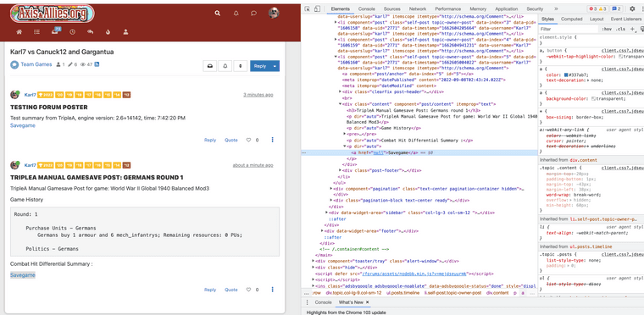Image resolution: width=644 pixels, height=315 pixels.
Task: Open the Application tab
Action: point(507,8)
